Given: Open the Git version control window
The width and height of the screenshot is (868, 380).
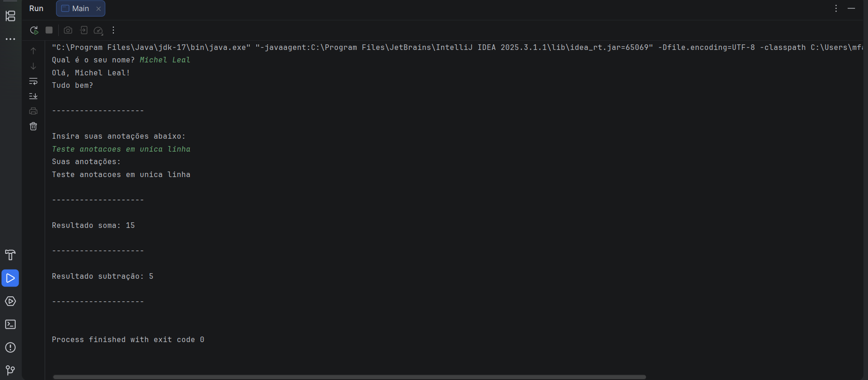Looking at the screenshot, I should pyautogui.click(x=10, y=370).
